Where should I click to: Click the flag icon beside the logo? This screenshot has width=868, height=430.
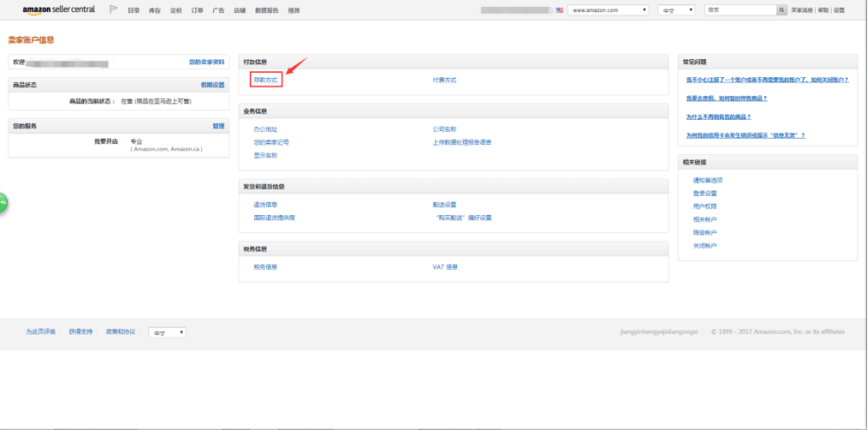tap(114, 10)
